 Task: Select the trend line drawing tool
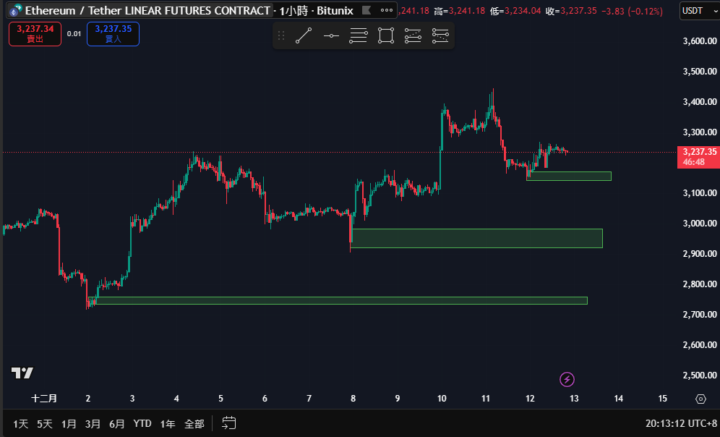click(x=304, y=35)
